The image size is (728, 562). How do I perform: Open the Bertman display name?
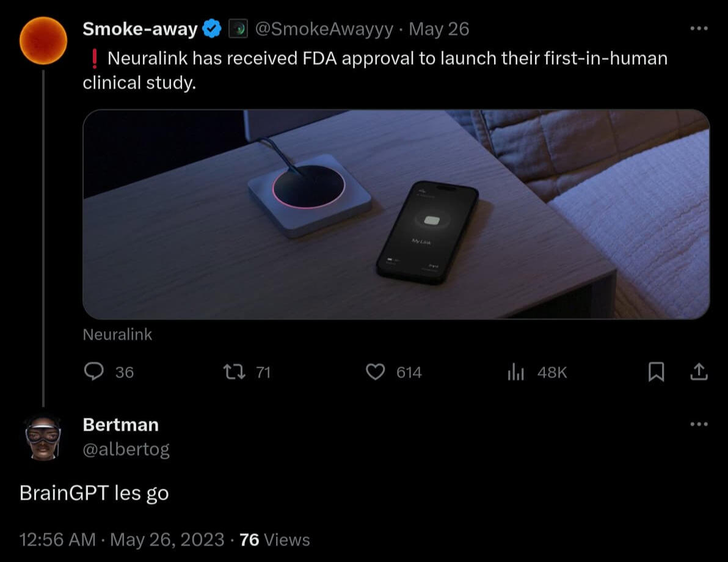pyautogui.click(x=120, y=425)
